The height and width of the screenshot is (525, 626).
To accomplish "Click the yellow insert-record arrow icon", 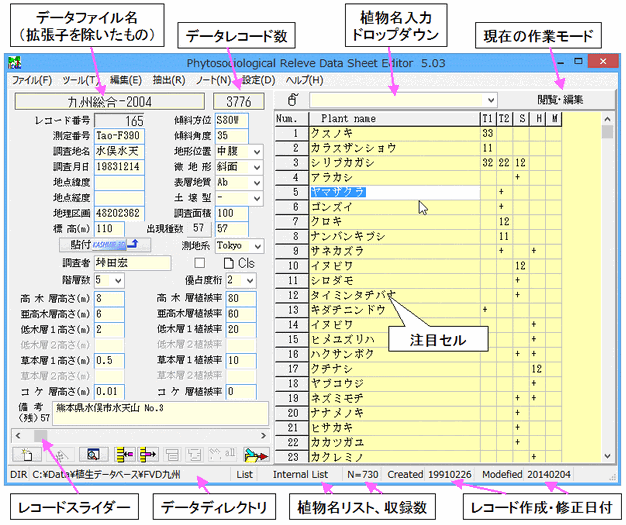I will [x=125, y=454].
